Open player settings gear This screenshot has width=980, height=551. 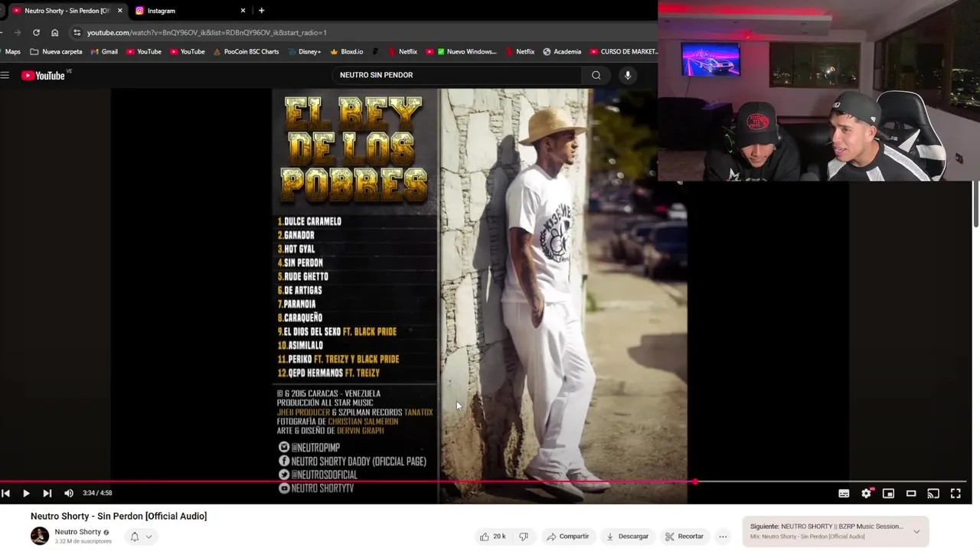tap(866, 494)
